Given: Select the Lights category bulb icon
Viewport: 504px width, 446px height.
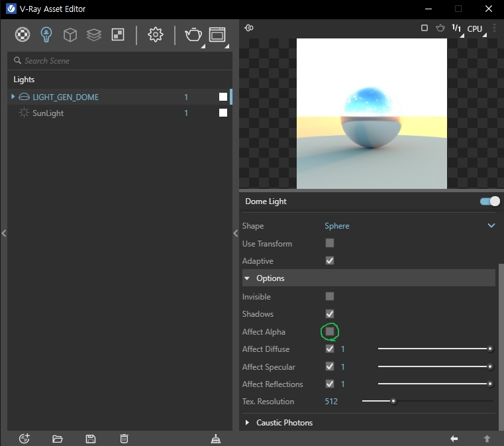Looking at the screenshot, I should click(x=46, y=34).
